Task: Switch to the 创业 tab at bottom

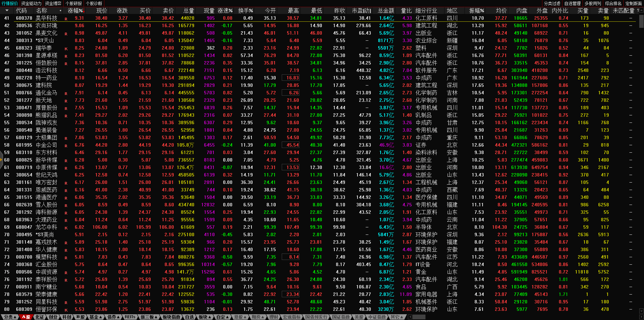Action: coord(53,317)
